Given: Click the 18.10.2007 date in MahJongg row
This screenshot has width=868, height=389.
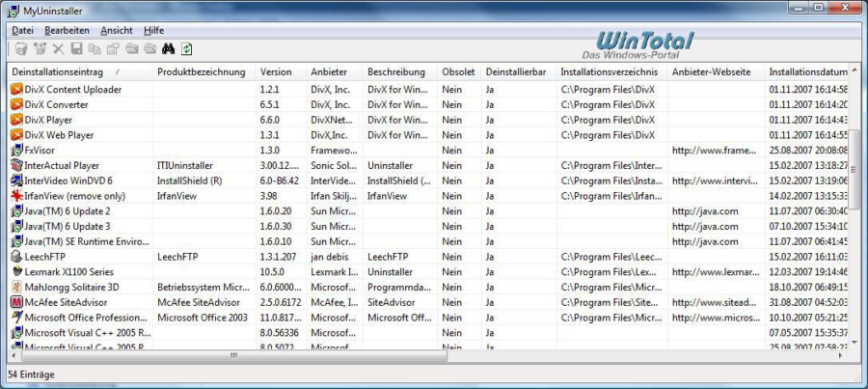Looking at the screenshot, I should [809, 288].
